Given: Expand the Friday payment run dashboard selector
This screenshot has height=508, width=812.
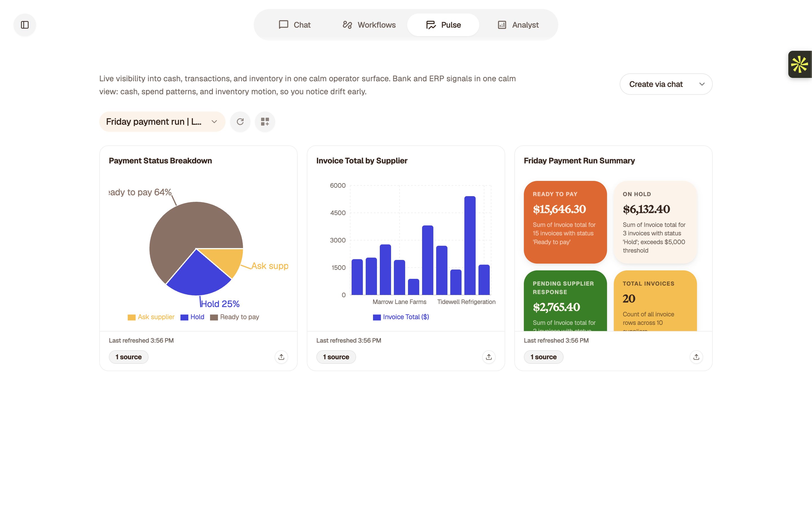Looking at the screenshot, I should pos(162,122).
